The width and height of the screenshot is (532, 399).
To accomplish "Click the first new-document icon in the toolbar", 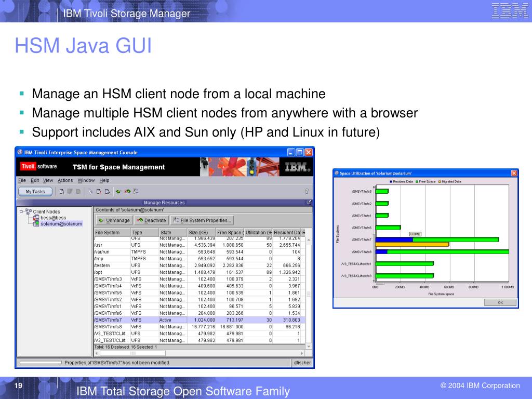I will tap(62, 192).
